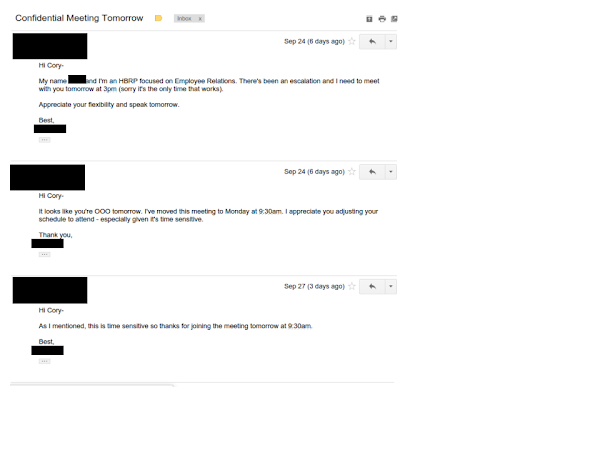Click the Confidential Meeting Tomorrow subject line

[x=79, y=18]
